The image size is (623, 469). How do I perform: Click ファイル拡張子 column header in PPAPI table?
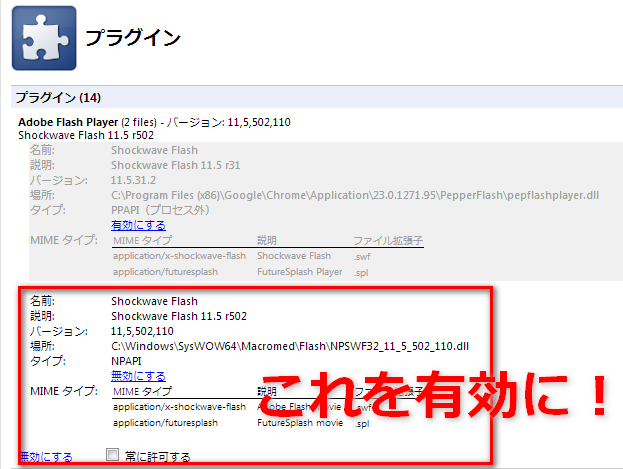pos(388,240)
